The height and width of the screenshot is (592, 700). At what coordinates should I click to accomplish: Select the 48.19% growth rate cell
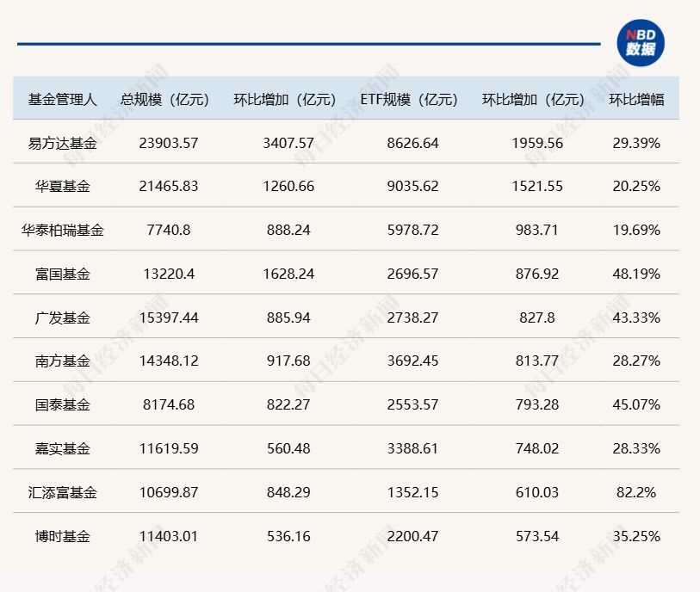(x=636, y=274)
